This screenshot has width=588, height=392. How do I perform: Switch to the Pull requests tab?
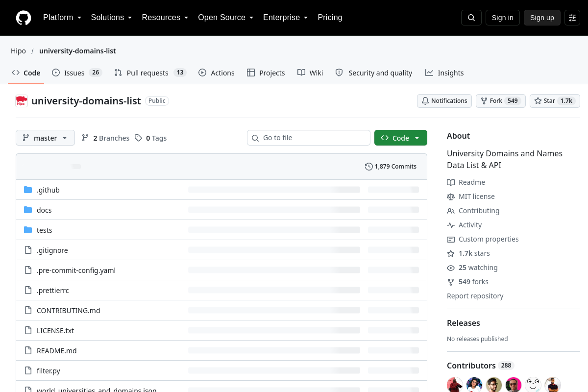[x=150, y=73]
